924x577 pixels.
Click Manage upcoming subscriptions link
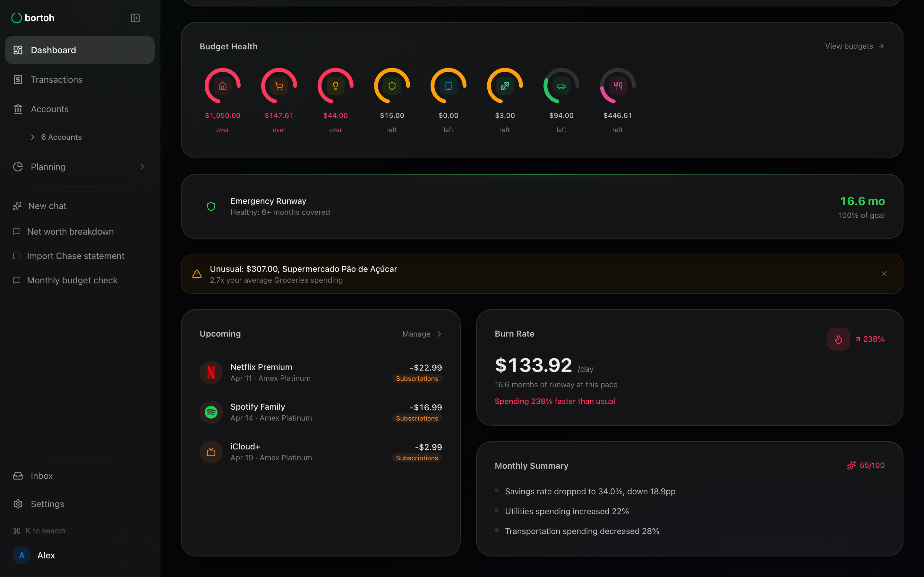click(422, 334)
